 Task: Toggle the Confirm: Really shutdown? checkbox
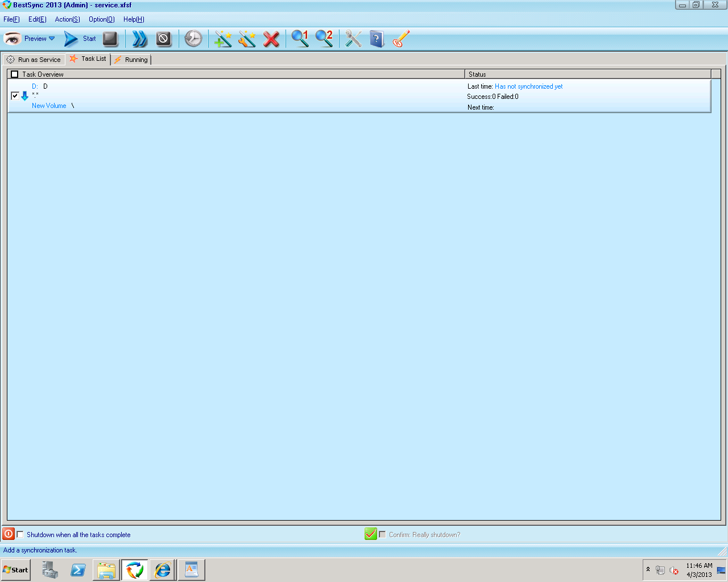382,534
